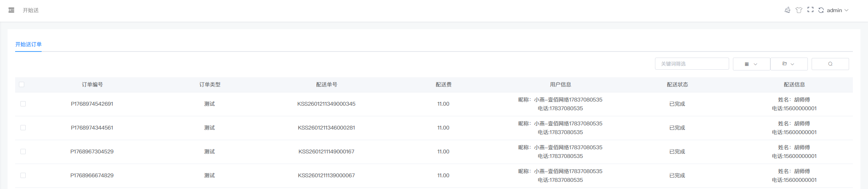Check the box for order P1768974542691
868x189 pixels.
coord(23,104)
